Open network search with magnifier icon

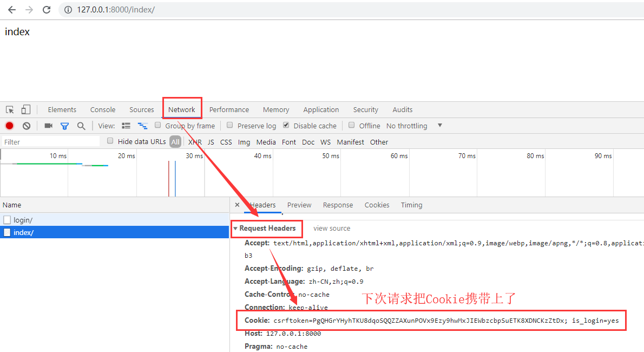coord(81,126)
